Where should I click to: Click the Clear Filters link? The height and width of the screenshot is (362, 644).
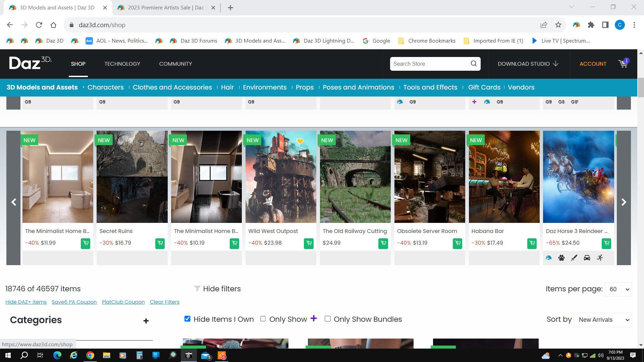pyautogui.click(x=164, y=302)
